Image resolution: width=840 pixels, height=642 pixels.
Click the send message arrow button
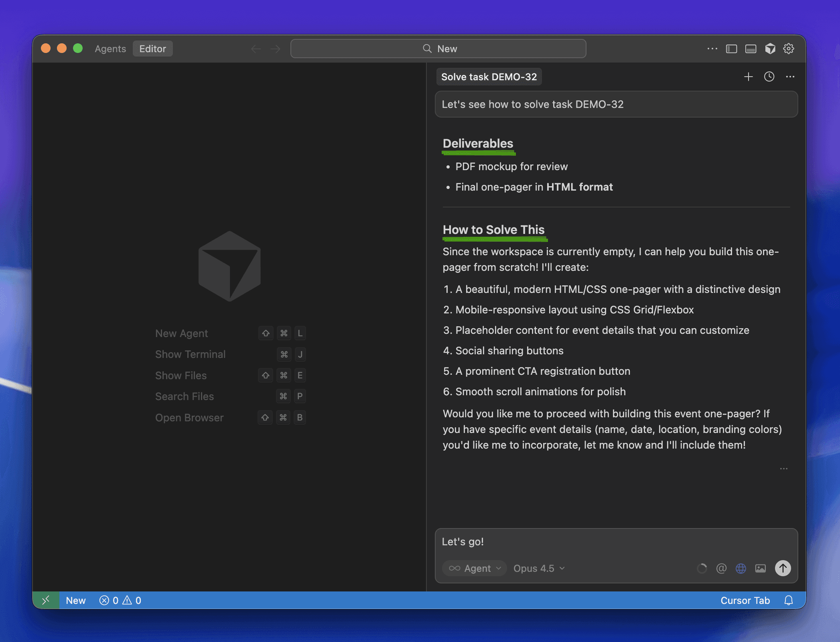pos(783,568)
